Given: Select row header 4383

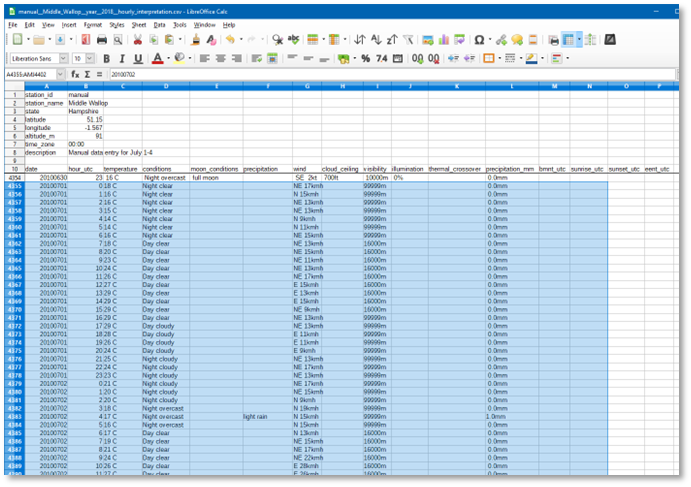Looking at the screenshot, I should (x=14, y=416).
